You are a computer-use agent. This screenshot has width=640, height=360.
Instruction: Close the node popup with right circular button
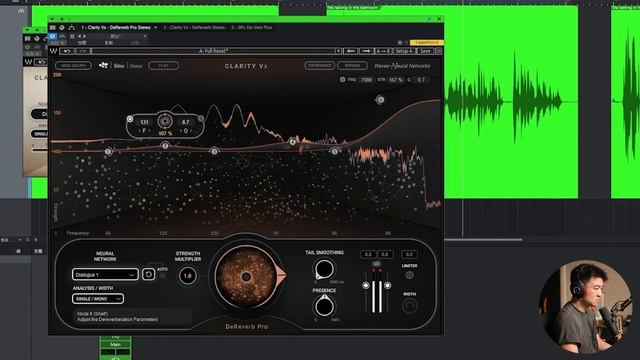pyautogui.click(x=200, y=118)
